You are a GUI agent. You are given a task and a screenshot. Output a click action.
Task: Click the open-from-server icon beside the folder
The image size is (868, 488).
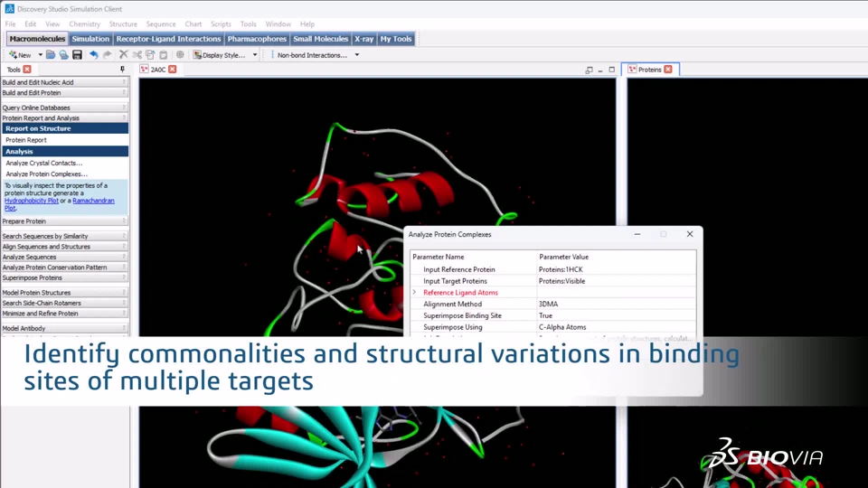click(63, 55)
